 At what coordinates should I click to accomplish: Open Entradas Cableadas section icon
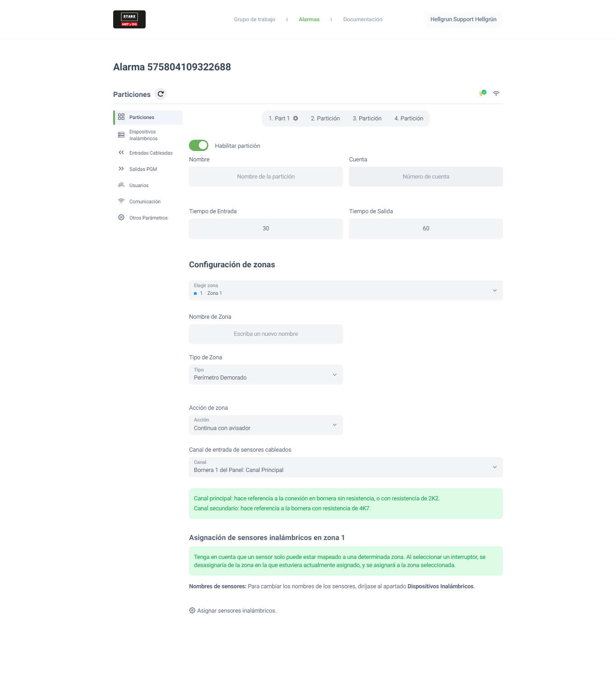point(121,153)
